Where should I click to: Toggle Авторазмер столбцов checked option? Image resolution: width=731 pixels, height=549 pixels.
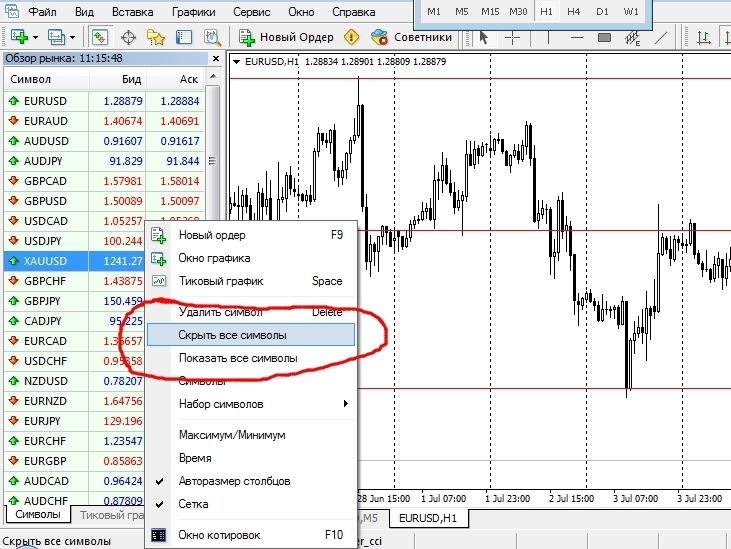coord(252,481)
